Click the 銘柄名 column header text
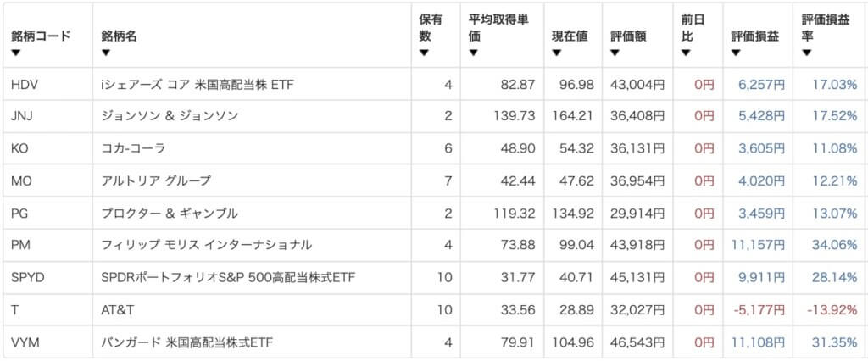 point(119,36)
